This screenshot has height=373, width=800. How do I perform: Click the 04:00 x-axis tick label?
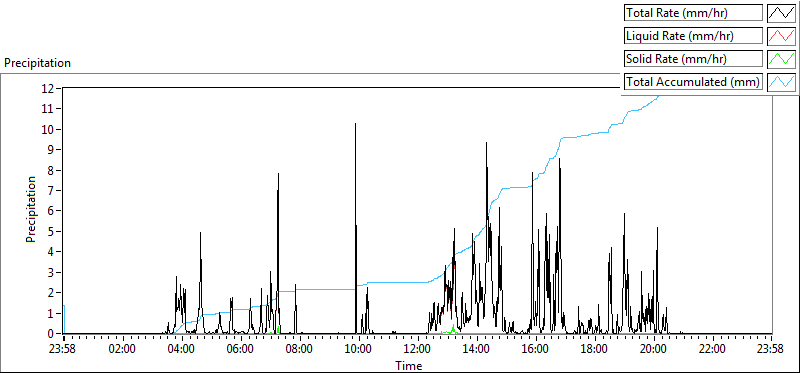181,349
